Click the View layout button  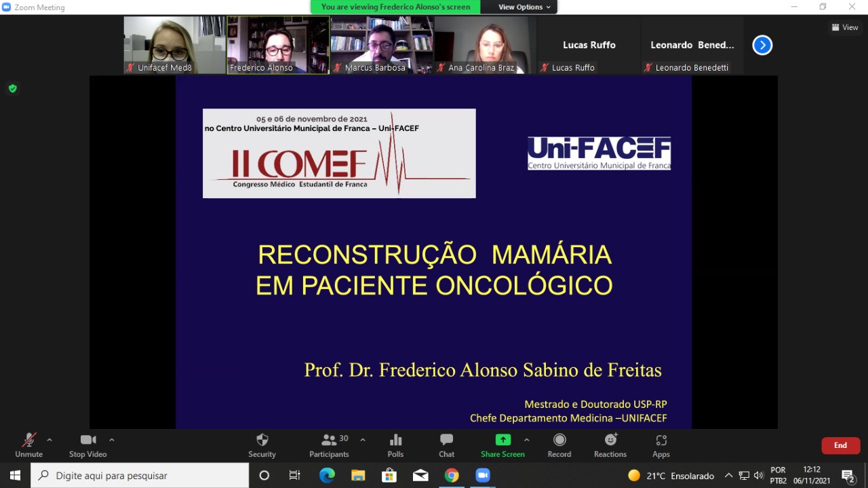[x=845, y=27]
